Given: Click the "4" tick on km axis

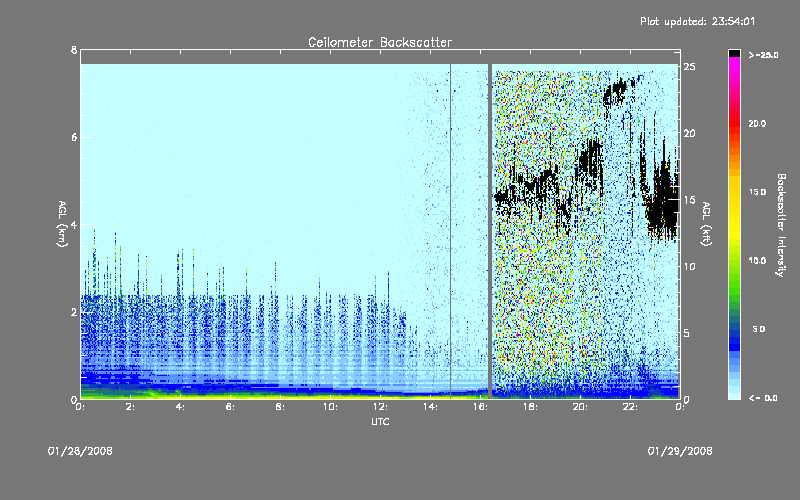Looking at the screenshot, I should [74, 224].
